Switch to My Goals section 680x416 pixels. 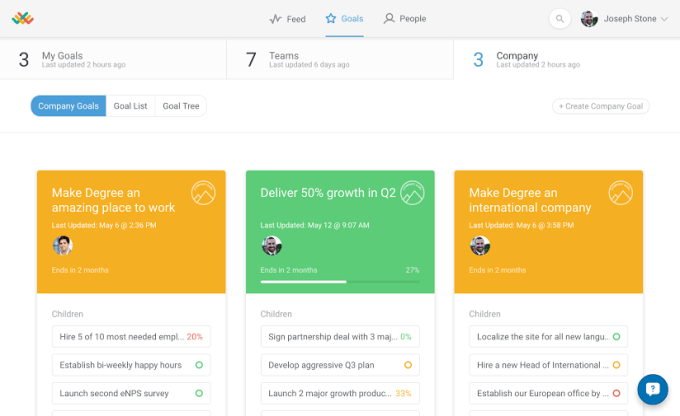coord(113,59)
